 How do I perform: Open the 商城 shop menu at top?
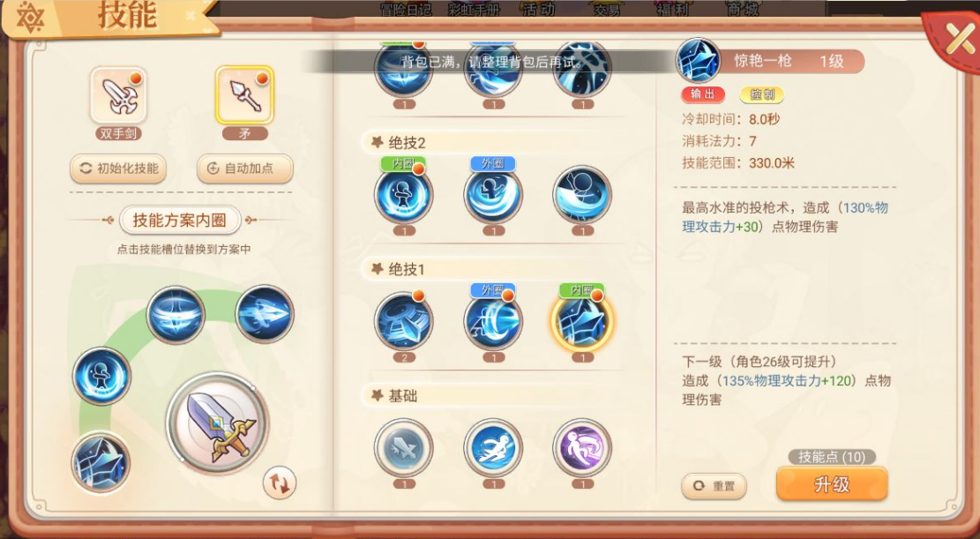click(743, 10)
